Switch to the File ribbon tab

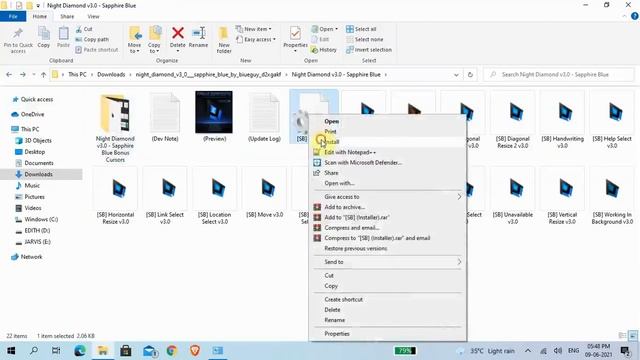click(x=13, y=16)
